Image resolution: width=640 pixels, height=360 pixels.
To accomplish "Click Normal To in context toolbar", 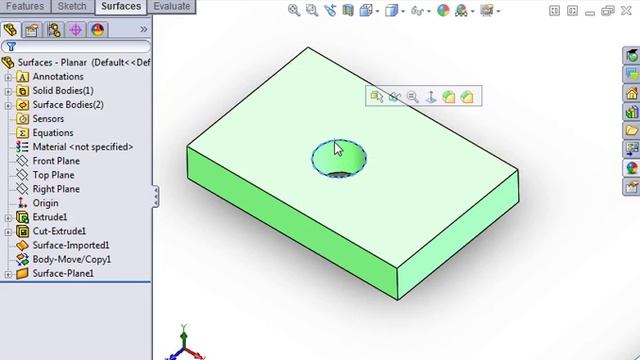I will pos(431,97).
